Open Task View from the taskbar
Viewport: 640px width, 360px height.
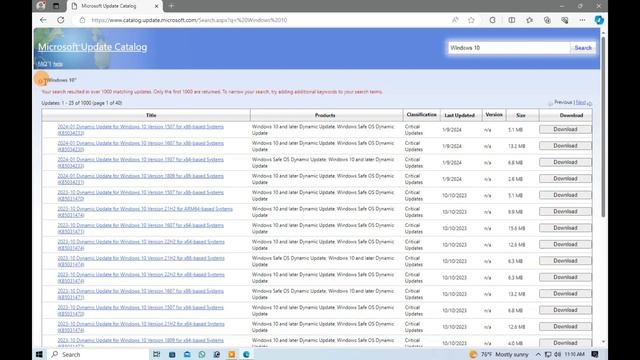(x=156, y=354)
